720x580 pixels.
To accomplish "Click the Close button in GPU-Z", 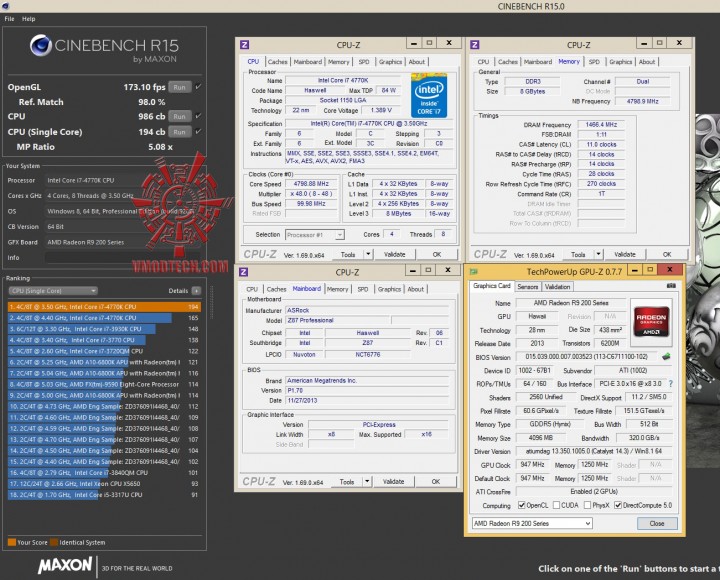I will 657,523.
